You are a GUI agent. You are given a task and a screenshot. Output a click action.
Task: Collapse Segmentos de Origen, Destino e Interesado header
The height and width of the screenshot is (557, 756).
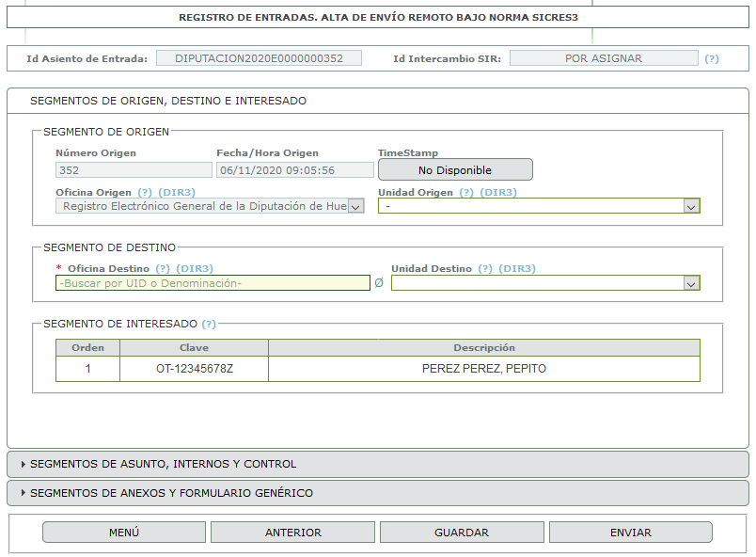coord(377,101)
